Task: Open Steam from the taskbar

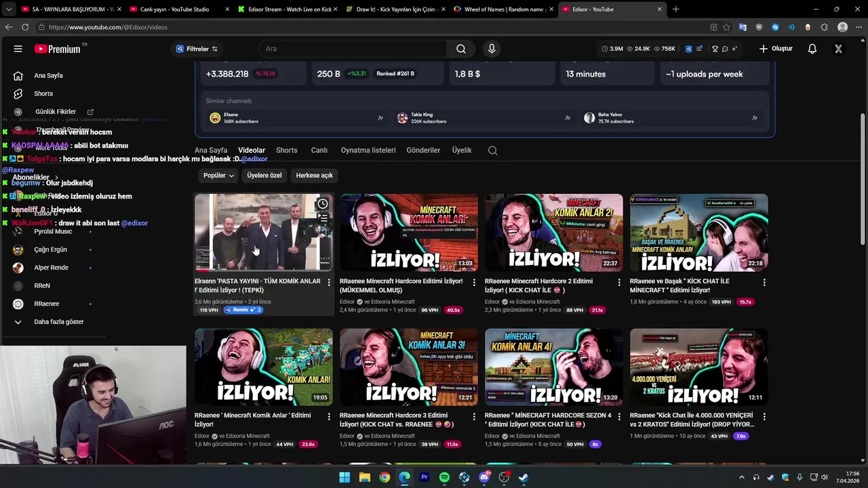Action: point(524,477)
